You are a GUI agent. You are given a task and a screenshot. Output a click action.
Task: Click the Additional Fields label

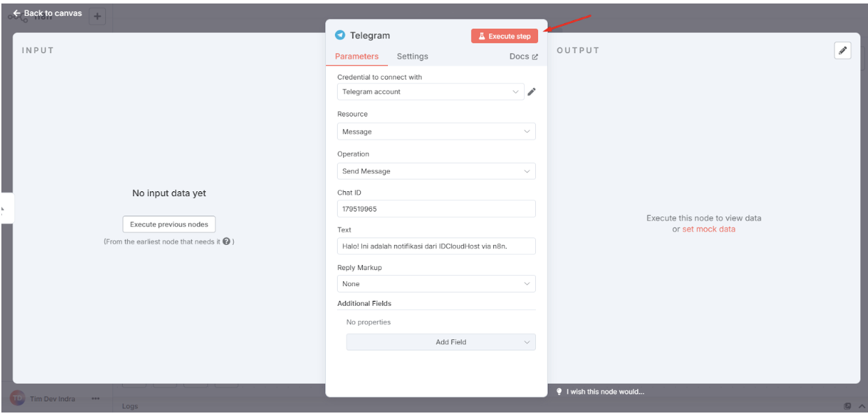coord(364,304)
